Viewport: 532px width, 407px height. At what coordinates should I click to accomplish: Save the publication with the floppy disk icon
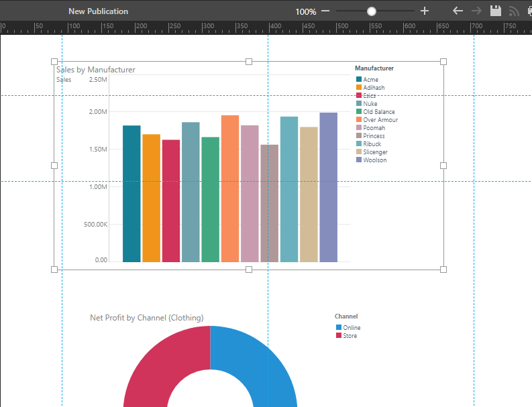pos(496,11)
